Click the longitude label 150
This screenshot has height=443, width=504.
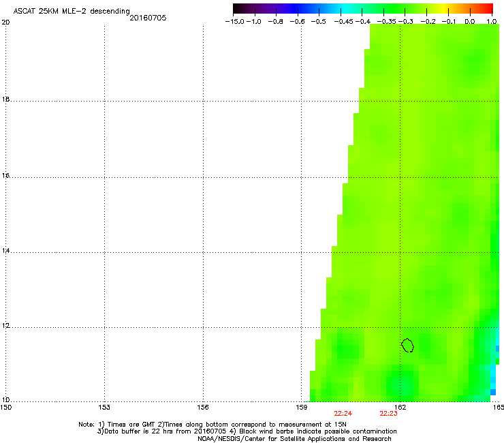coord(5,408)
